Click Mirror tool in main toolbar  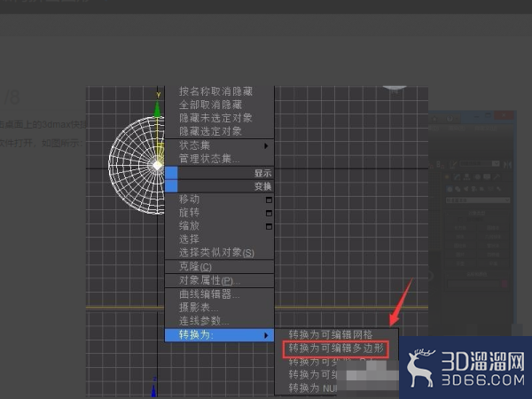(507, 164)
